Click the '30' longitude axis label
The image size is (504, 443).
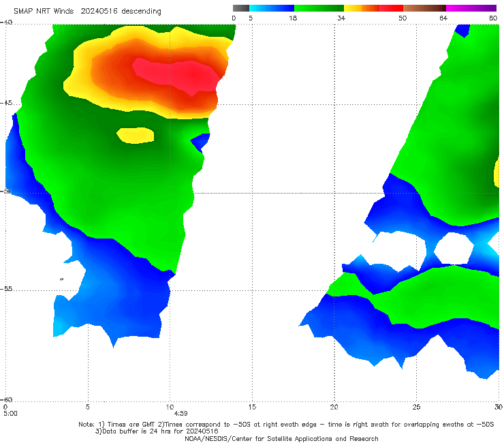499,407
